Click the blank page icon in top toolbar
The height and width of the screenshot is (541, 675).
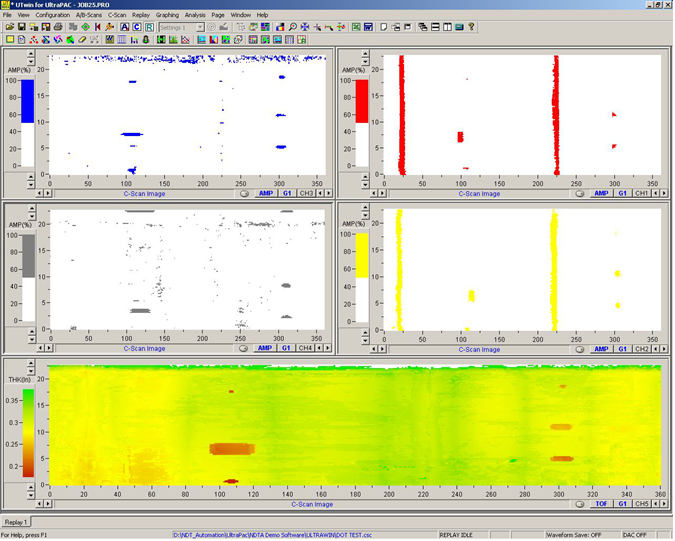[384, 27]
